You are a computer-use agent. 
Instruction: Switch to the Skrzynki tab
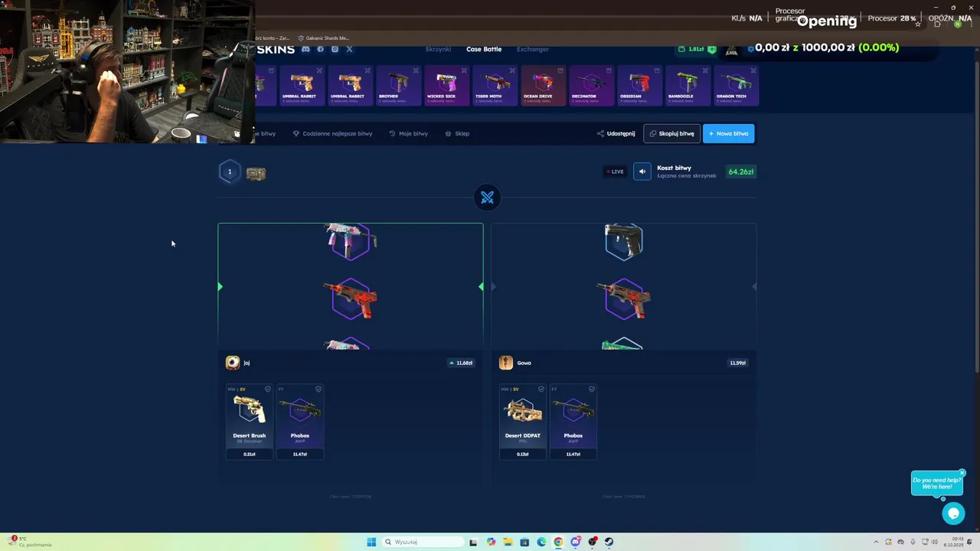tap(438, 49)
